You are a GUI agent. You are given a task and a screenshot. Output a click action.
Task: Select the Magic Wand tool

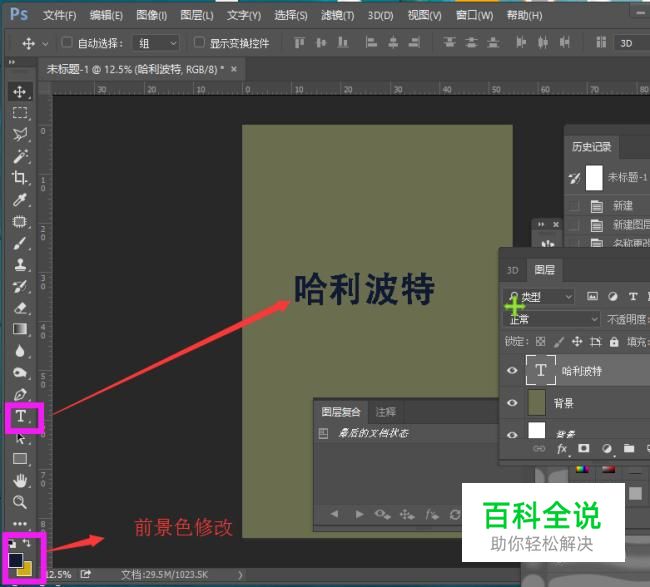19,156
